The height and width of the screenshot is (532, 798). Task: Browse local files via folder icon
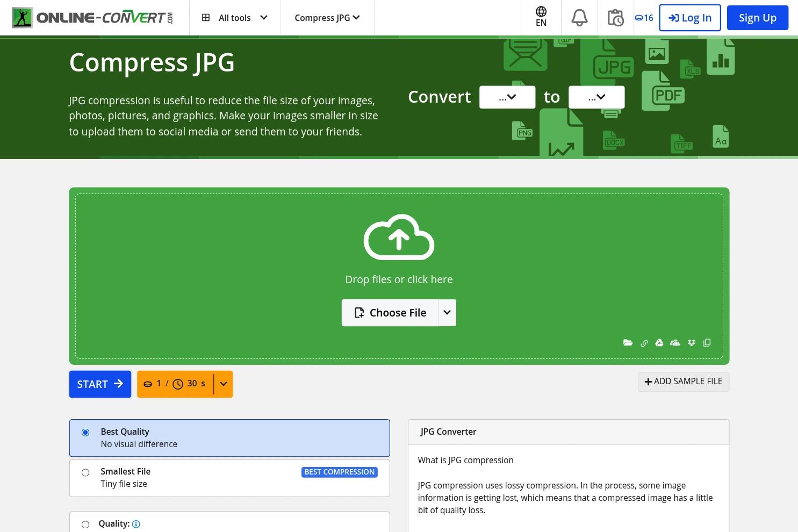(628, 343)
